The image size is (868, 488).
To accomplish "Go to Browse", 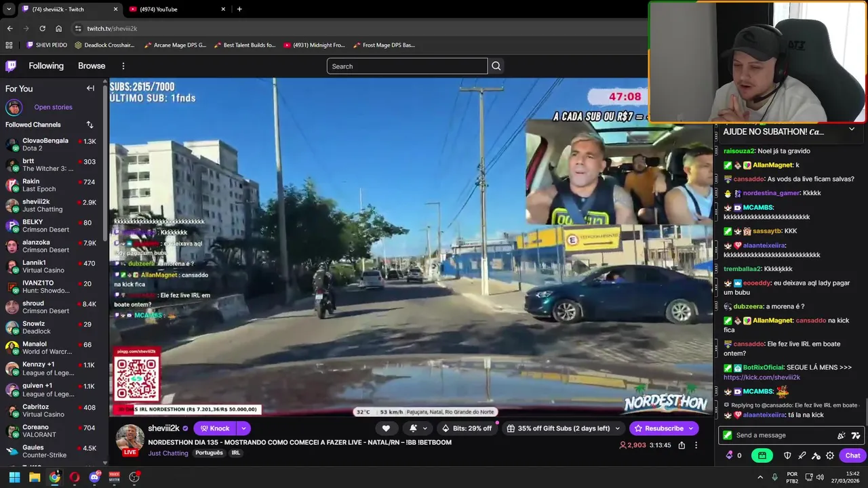I will 92,66.
